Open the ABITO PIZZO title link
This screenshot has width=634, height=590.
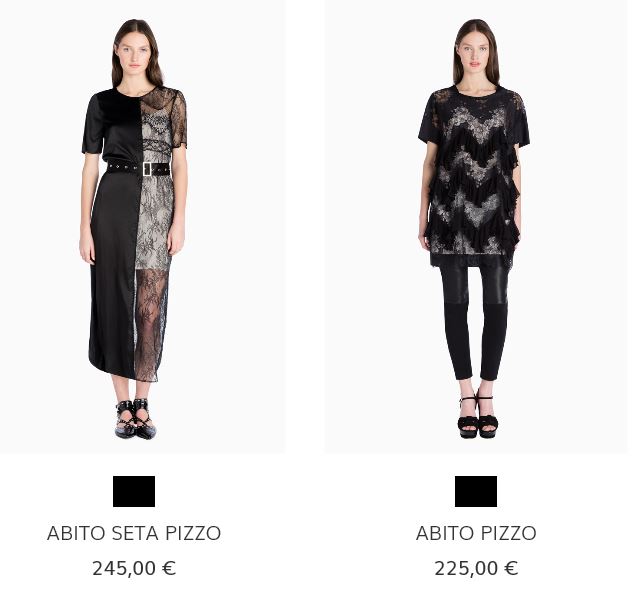pyautogui.click(x=476, y=533)
